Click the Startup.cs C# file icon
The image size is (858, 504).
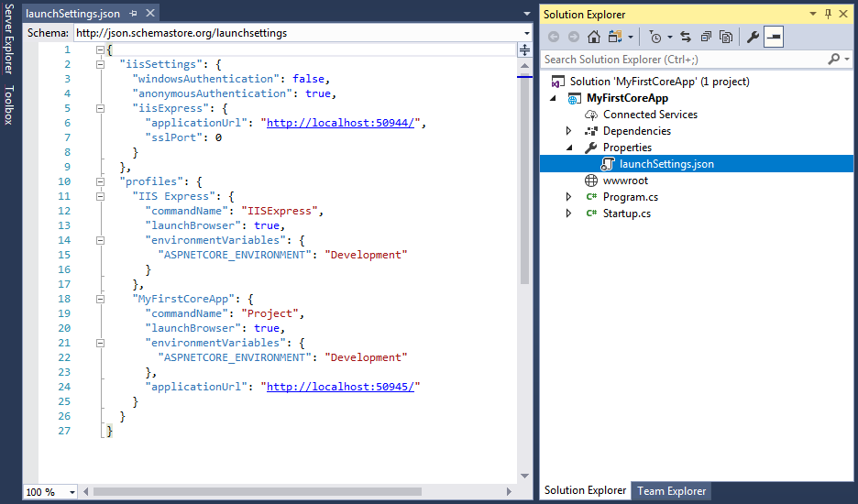[591, 213]
